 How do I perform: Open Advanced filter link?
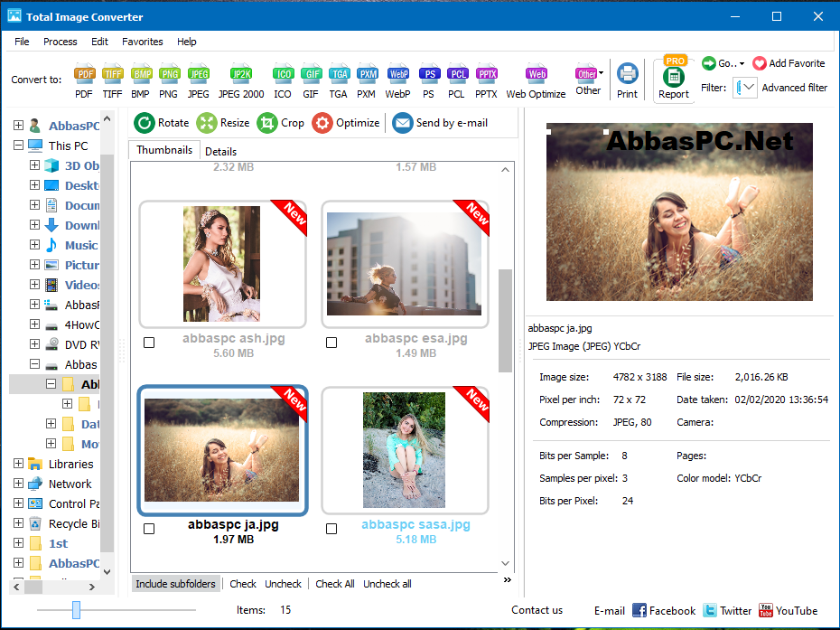tap(795, 88)
